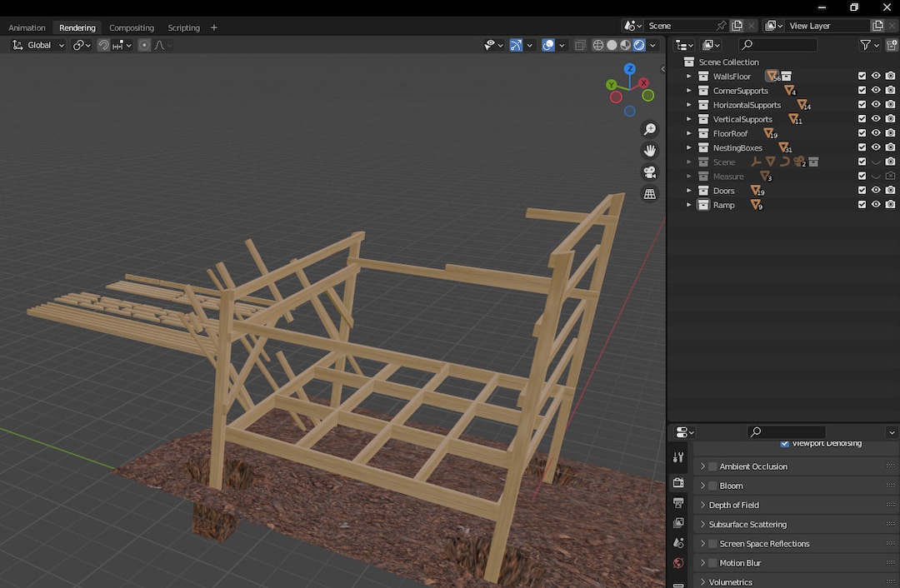Activate the camera view icon in the sidebar
The height and width of the screenshot is (588, 900).
(650, 172)
